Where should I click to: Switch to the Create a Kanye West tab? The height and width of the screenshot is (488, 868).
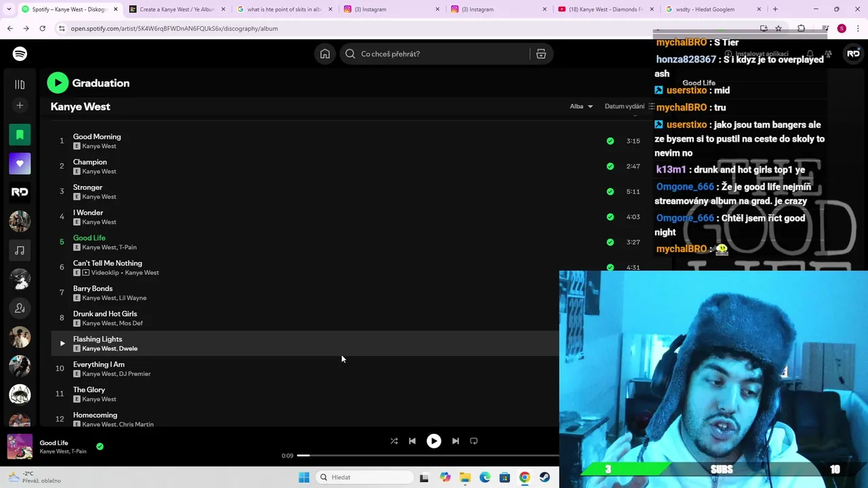click(x=176, y=9)
